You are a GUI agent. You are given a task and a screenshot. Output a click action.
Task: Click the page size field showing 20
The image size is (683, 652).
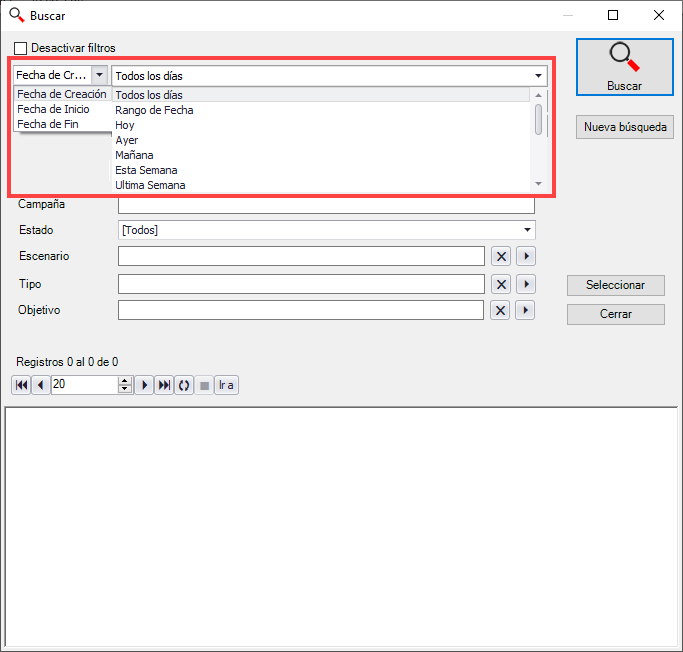pyautogui.click(x=85, y=385)
